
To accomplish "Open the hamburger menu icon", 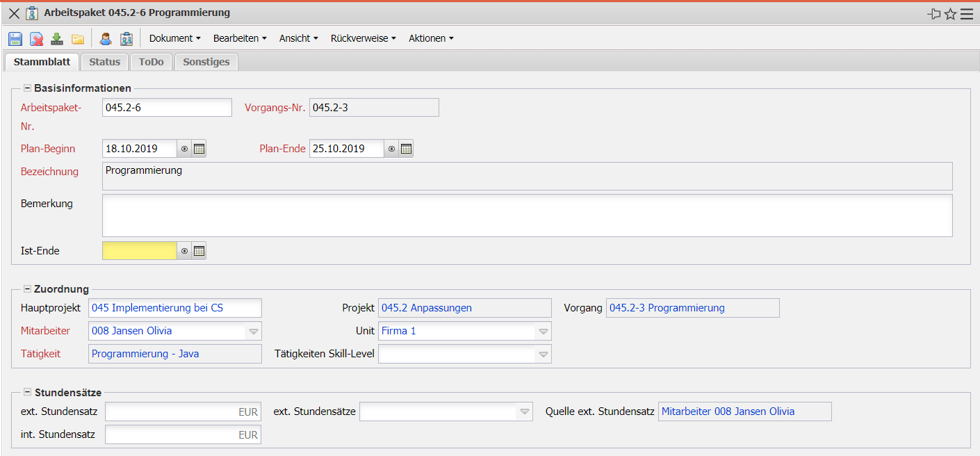I will (967, 14).
